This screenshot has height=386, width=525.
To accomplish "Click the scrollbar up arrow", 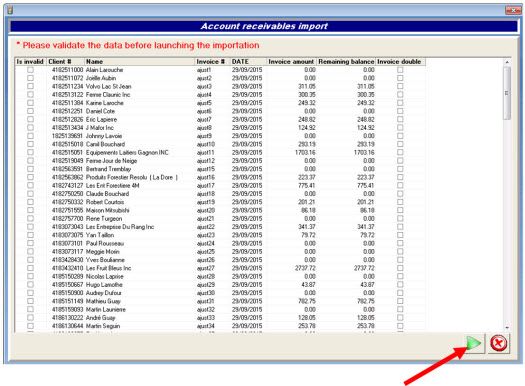I will (507, 62).
